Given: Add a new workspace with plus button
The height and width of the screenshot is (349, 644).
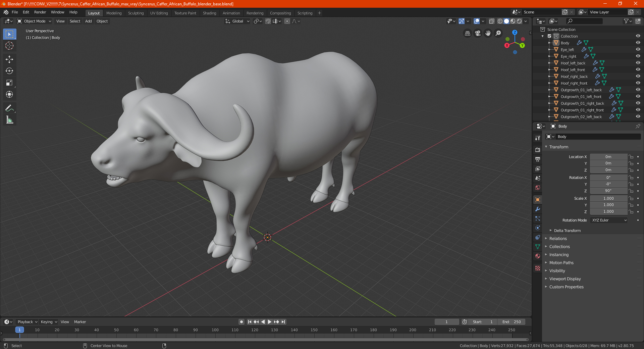Looking at the screenshot, I should click(319, 13).
